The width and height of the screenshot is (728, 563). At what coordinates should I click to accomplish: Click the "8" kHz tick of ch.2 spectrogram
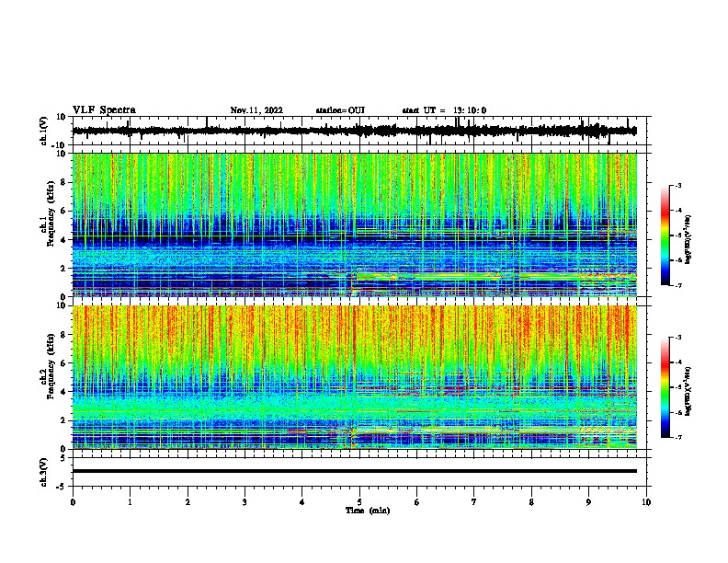pyautogui.click(x=64, y=335)
